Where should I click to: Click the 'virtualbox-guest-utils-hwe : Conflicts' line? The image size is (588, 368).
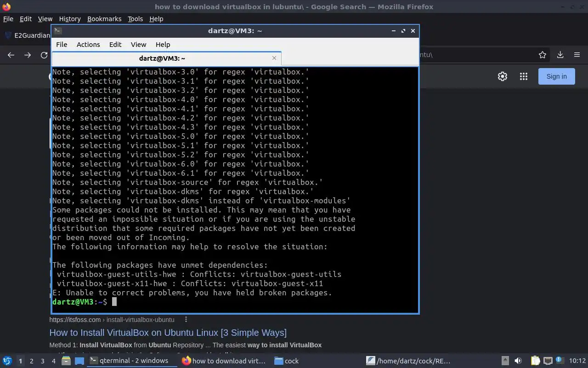[x=199, y=274]
